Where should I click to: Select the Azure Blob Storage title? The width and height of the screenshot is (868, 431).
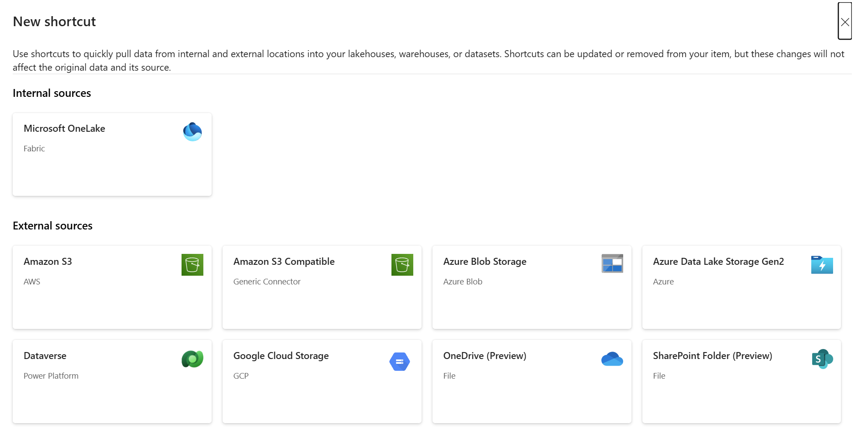coord(484,261)
